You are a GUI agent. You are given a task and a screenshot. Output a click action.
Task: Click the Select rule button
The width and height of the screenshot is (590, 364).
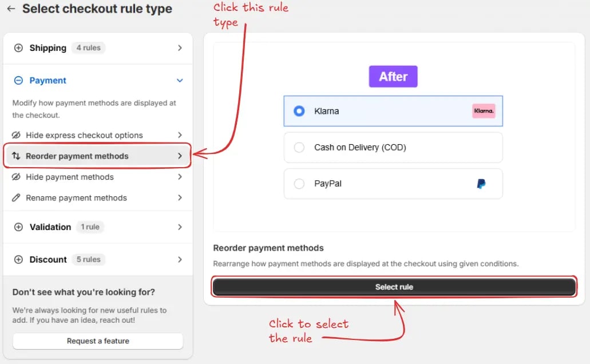[x=394, y=287]
